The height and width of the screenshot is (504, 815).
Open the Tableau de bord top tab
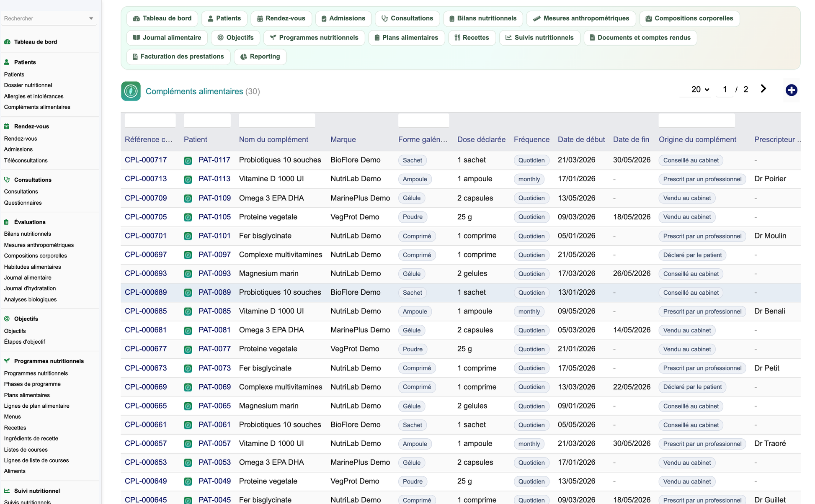pyautogui.click(x=162, y=18)
